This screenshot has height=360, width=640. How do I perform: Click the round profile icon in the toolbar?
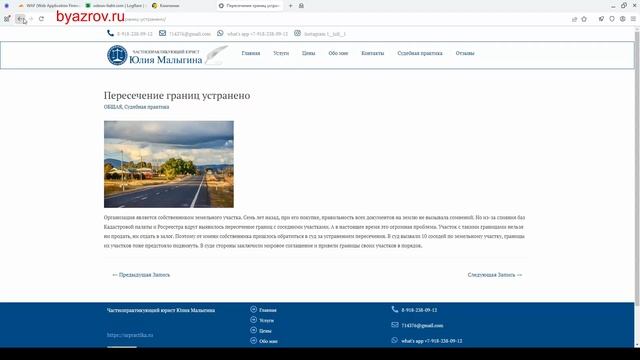tap(622, 19)
